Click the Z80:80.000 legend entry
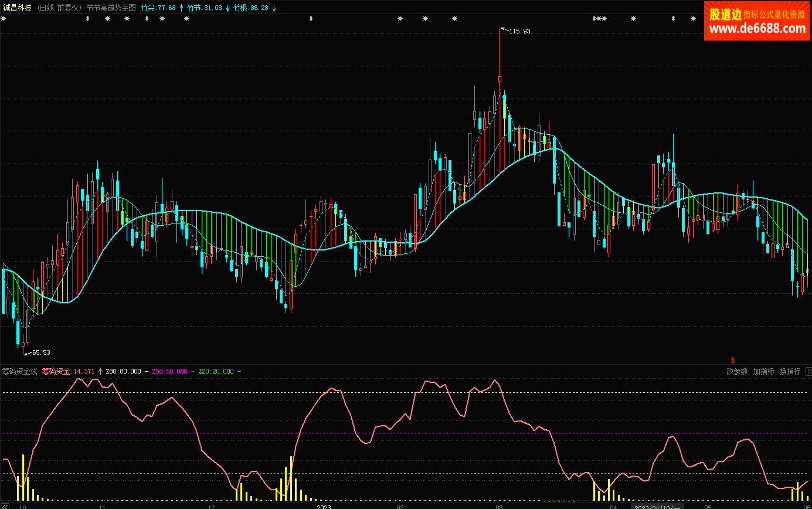 coord(124,371)
